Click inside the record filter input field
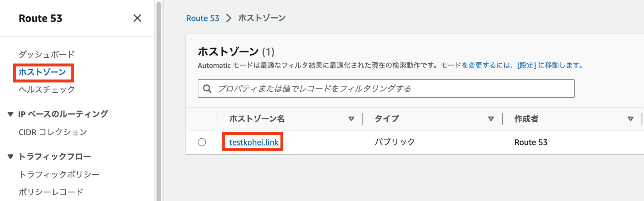 click(346, 89)
